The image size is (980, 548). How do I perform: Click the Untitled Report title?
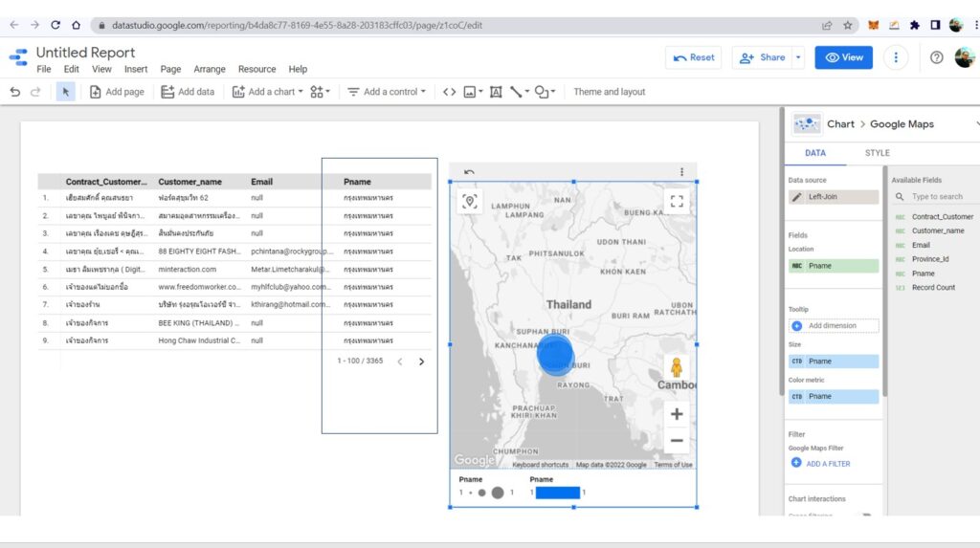coord(85,53)
